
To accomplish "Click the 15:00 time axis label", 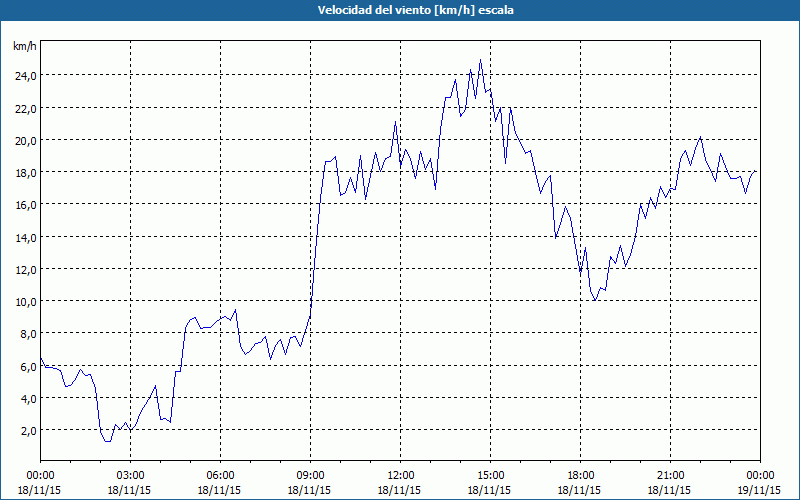I will [490, 476].
